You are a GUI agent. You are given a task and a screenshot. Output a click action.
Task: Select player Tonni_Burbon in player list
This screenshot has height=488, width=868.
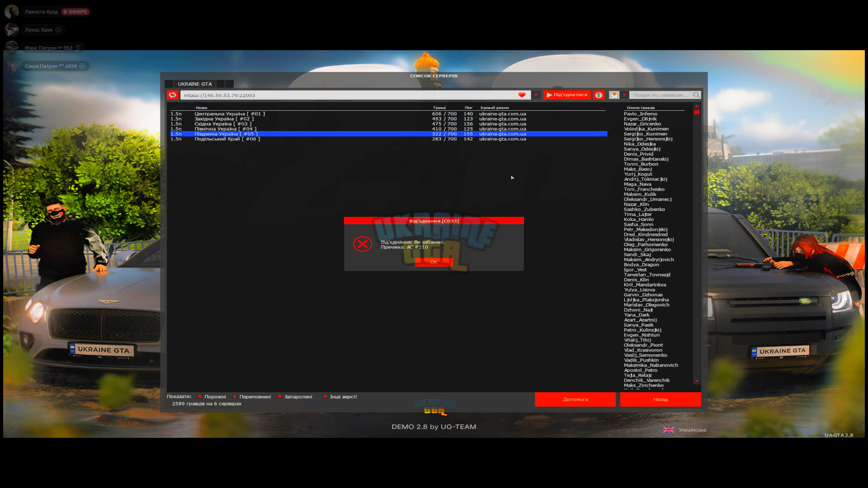641,164
